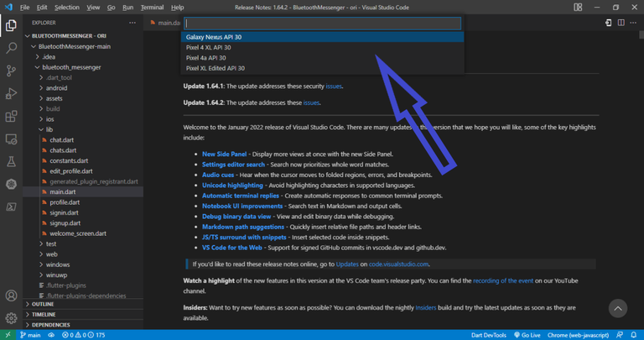
Task: Click the device picker search input
Action: click(x=322, y=23)
